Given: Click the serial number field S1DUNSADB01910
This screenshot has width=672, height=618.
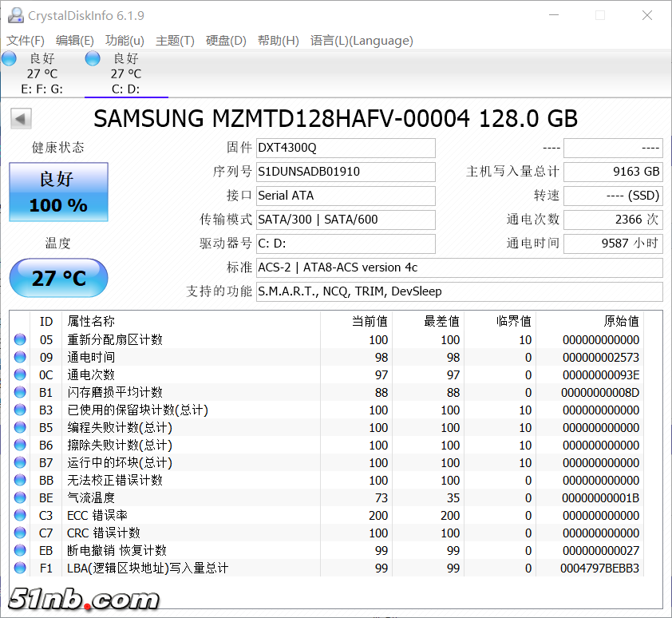Looking at the screenshot, I should tap(346, 172).
